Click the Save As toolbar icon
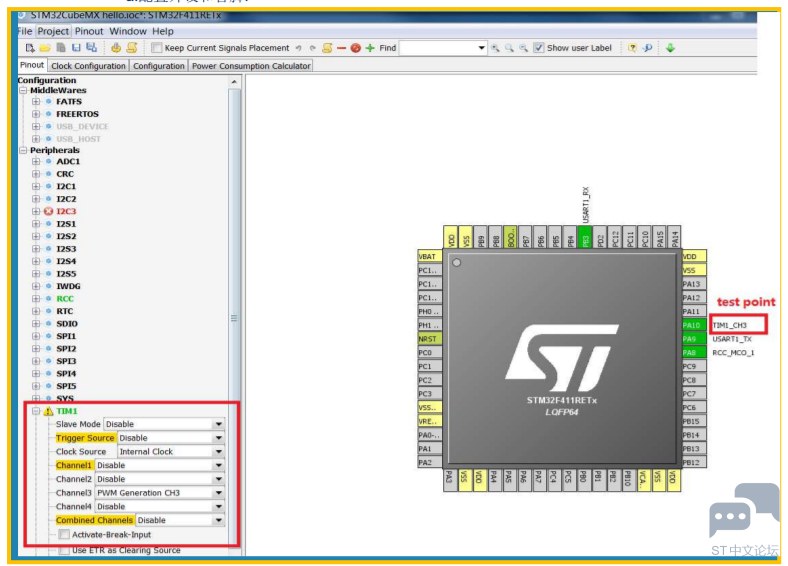This screenshot has height=566, width=788. 91,48
